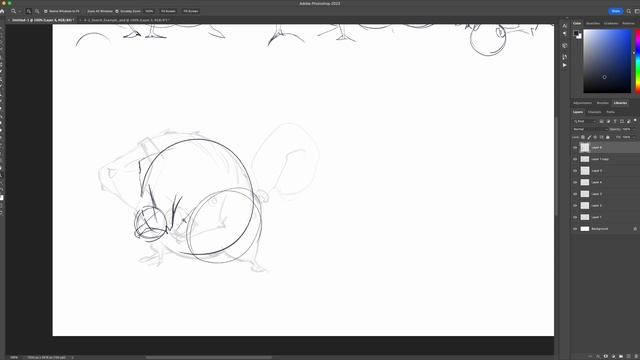The height and width of the screenshot is (360, 640).
Task: Click the zoom percentage field in status bar
Action: coord(14,358)
